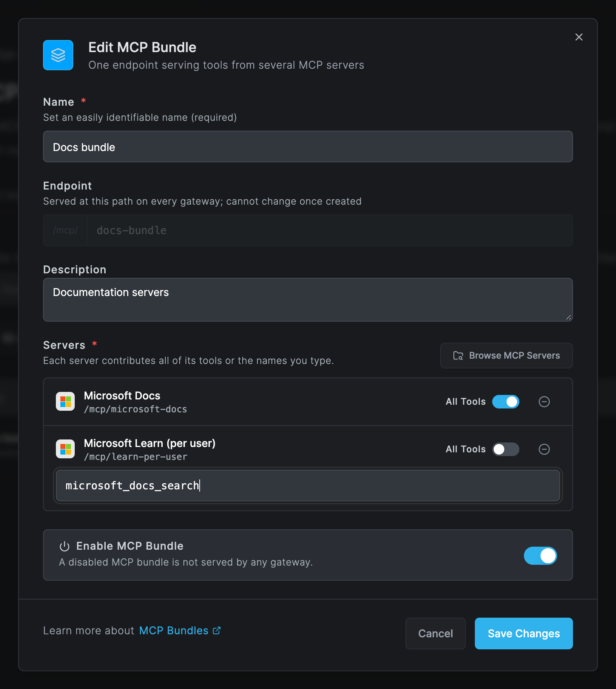Click the Microsoft Learn (per user) server name

149,443
